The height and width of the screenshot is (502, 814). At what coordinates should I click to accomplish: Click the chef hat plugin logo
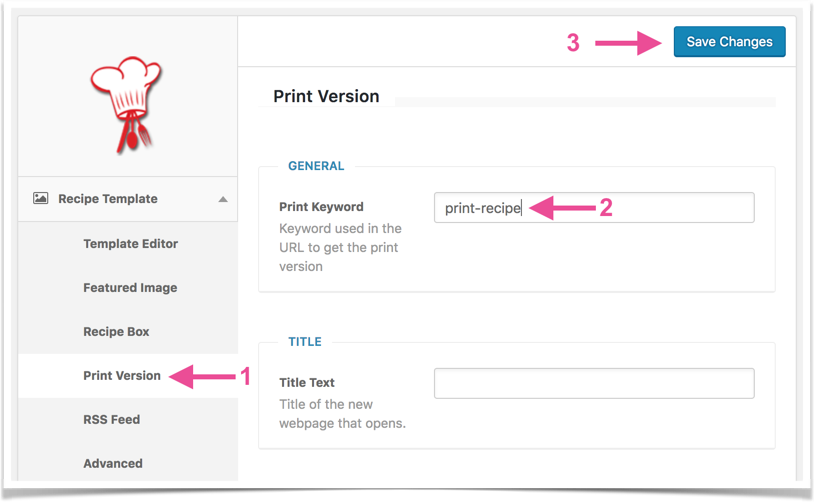point(126,105)
